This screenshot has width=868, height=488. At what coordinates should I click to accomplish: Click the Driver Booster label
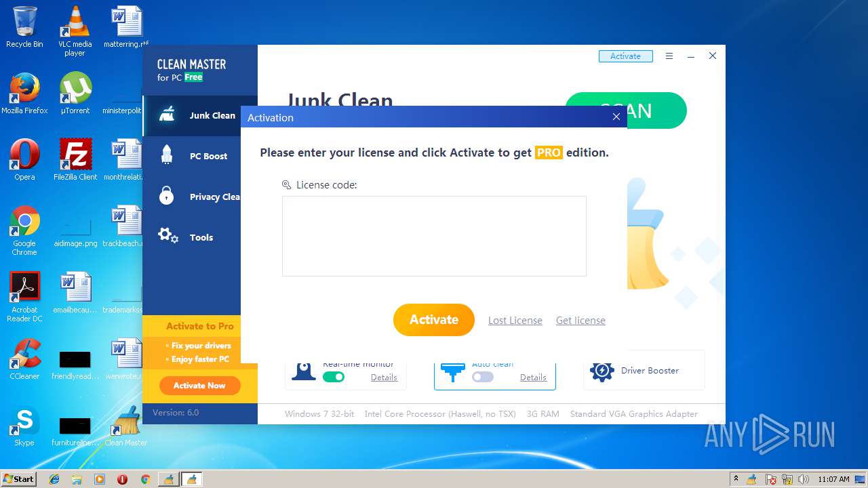coord(650,371)
